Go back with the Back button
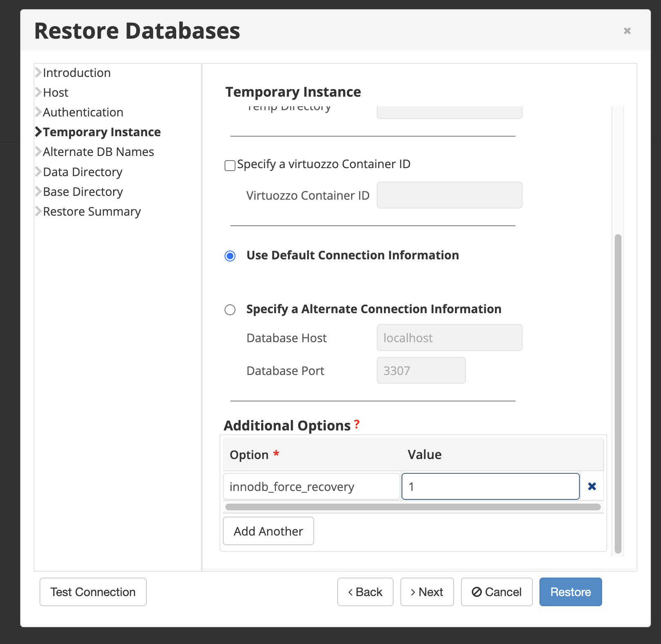The width and height of the screenshot is (661, 644). point(365,592)
